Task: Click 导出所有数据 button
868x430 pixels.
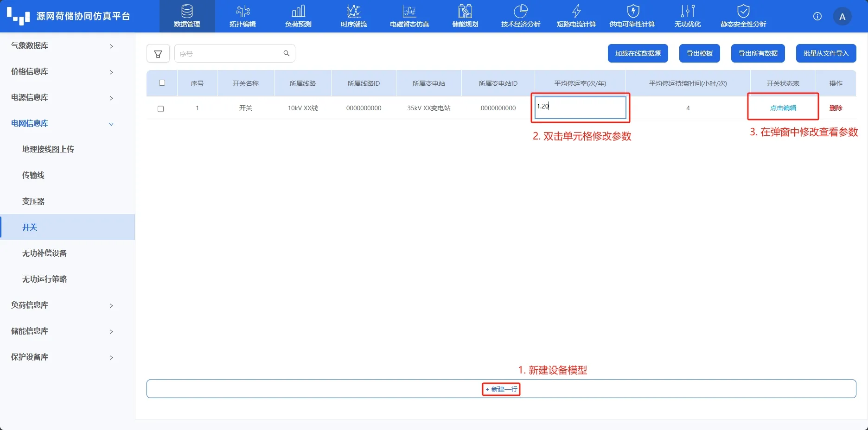Action: click(758, 53)
